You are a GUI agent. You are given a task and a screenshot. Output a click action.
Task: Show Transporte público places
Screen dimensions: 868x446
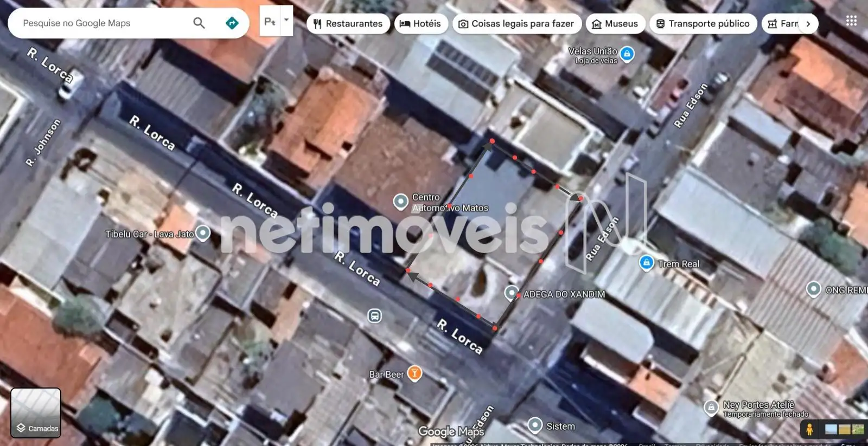click(703, 24)
